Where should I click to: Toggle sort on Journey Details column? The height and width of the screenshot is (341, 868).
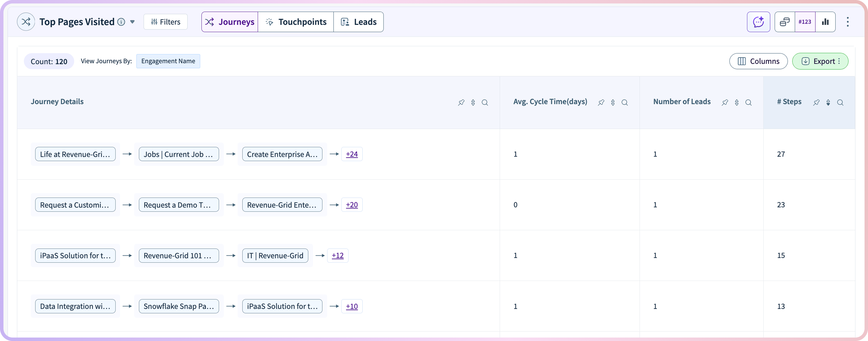coord(473,103)
